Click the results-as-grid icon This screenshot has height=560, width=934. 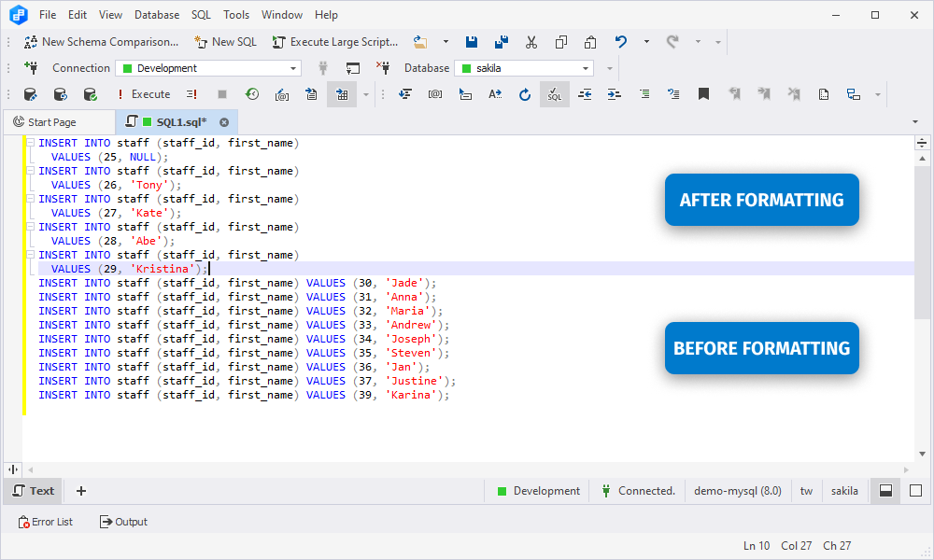[342, 94]
